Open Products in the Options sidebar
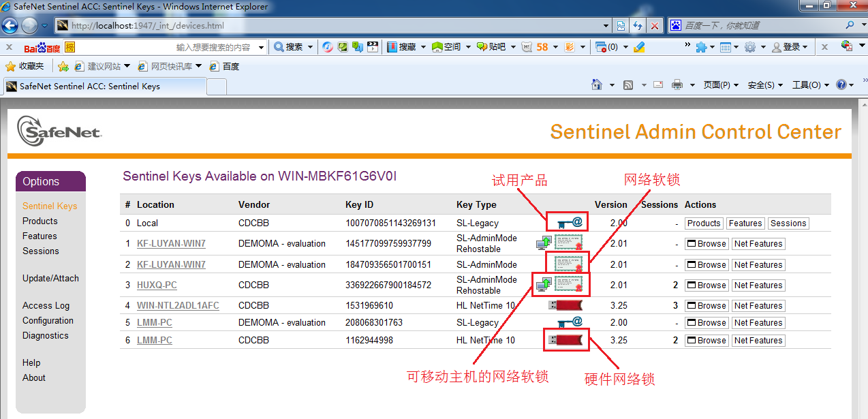 (x=40, y=221)
